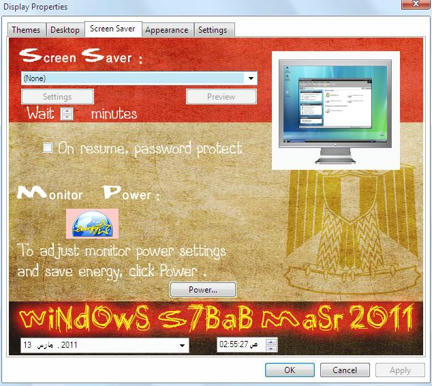
Task: Click the Power... button
Action: [x=203, y=290]
